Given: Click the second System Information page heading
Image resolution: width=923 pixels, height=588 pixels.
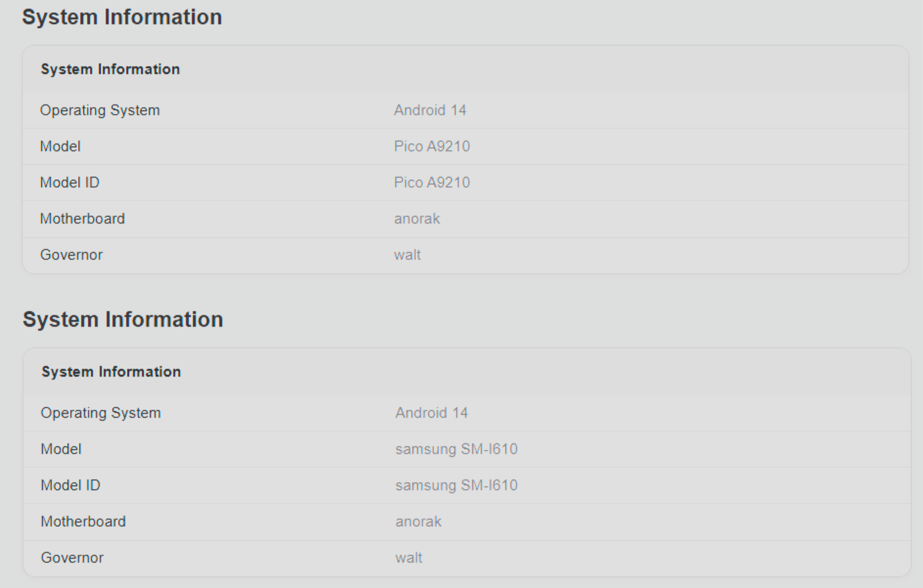Looking at the screenshot, I should tap(123, 320).
